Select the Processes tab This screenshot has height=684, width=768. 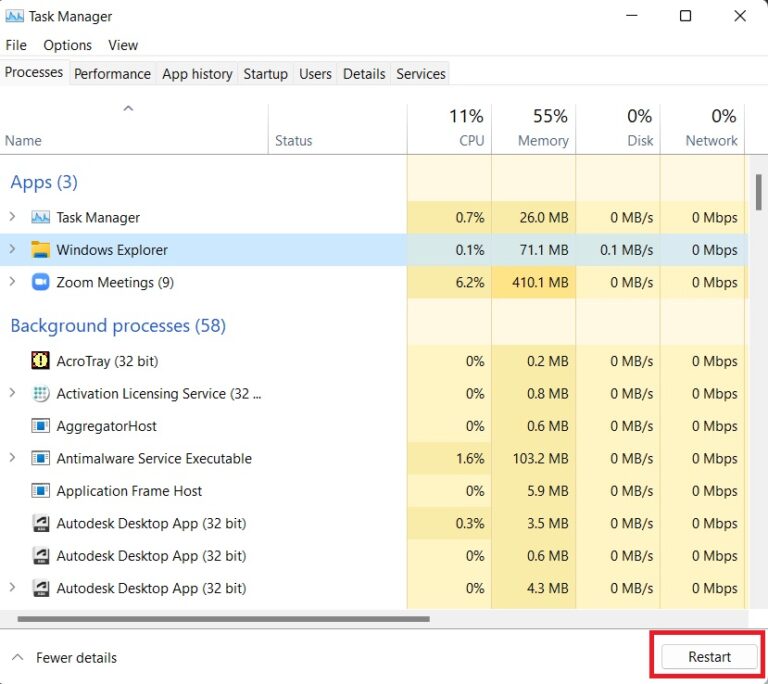tap(34, 72)
